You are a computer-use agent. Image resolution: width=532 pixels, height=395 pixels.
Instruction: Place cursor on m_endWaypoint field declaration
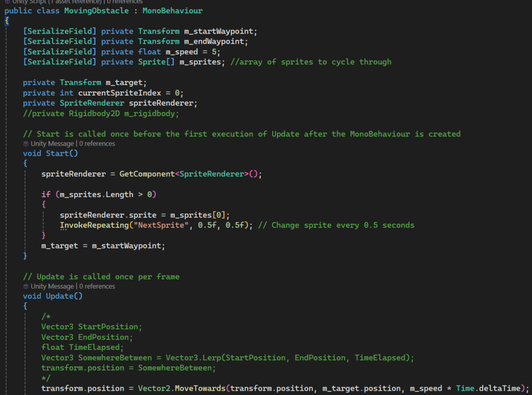click(x=214, y=42)
